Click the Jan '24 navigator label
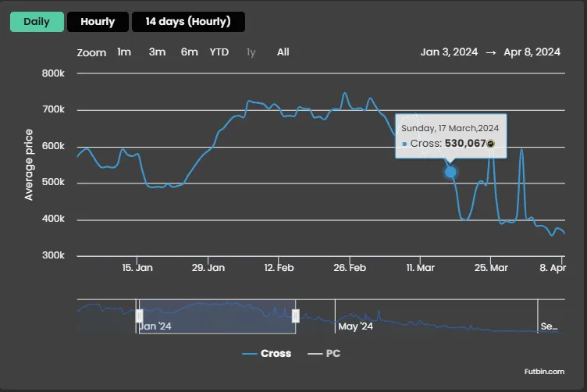 (155, 326)
